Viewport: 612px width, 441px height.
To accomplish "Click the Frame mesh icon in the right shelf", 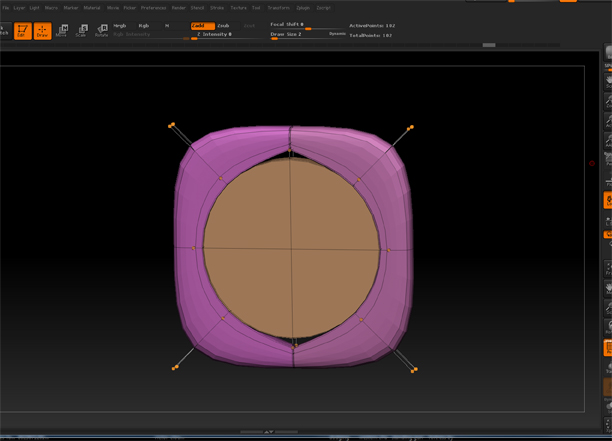I will click(x=608, y=269).
